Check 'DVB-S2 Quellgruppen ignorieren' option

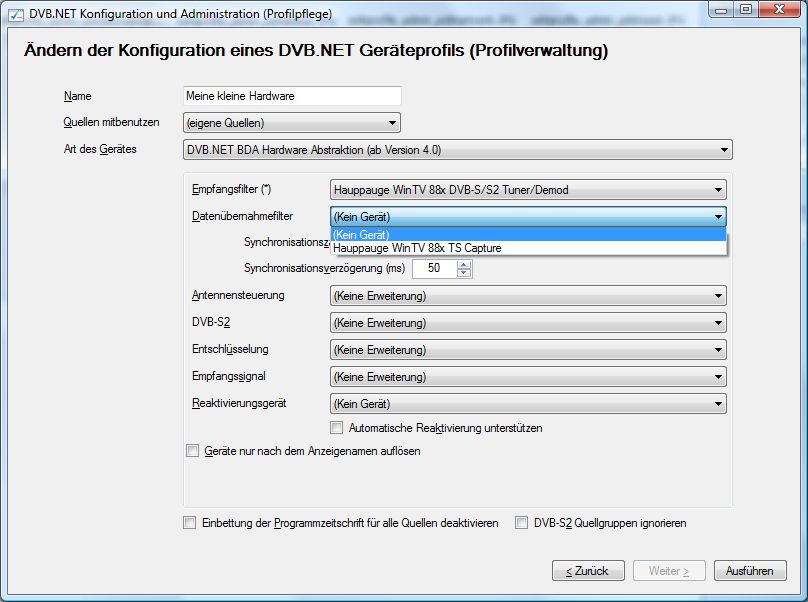[522, 523]
